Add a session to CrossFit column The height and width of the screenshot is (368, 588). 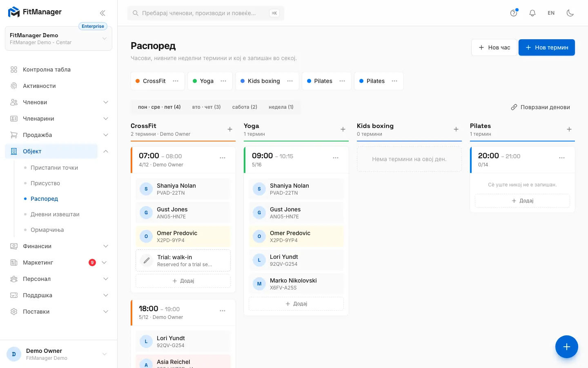click(x=230, y=129)
